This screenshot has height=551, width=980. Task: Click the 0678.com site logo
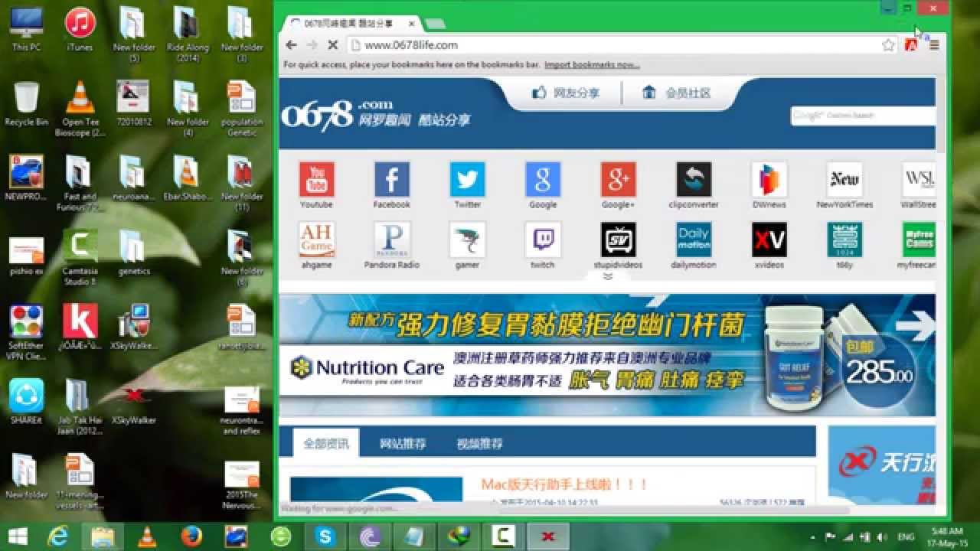(375, 114)
